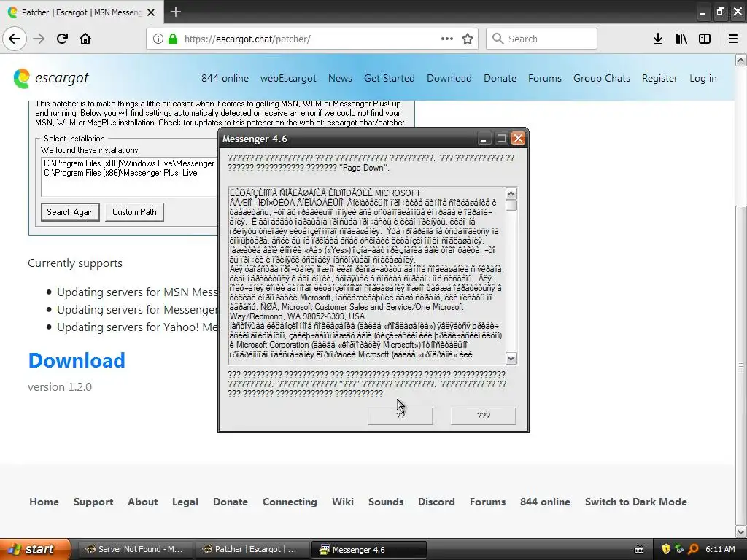Open the footer Discord link

436,502
